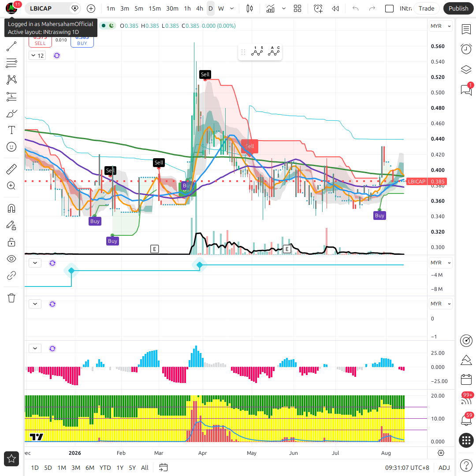
Task: Open the second pane MYR currency dropdown
Action: 440,263
